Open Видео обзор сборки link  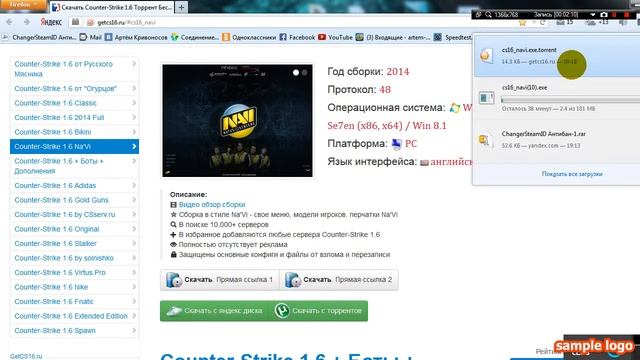tap(212, 204)
